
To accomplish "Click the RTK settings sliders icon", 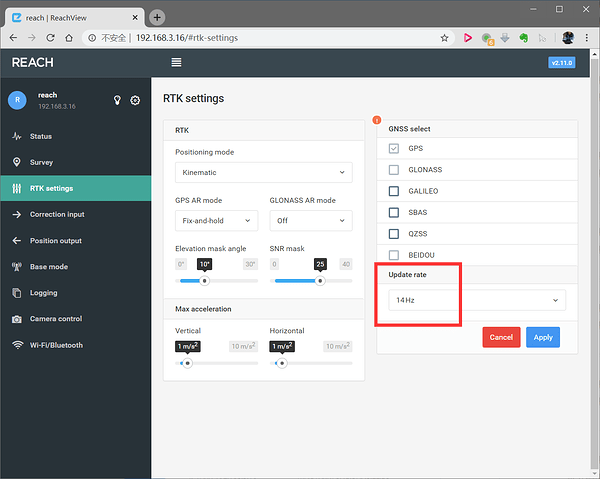I will (16, 188).
